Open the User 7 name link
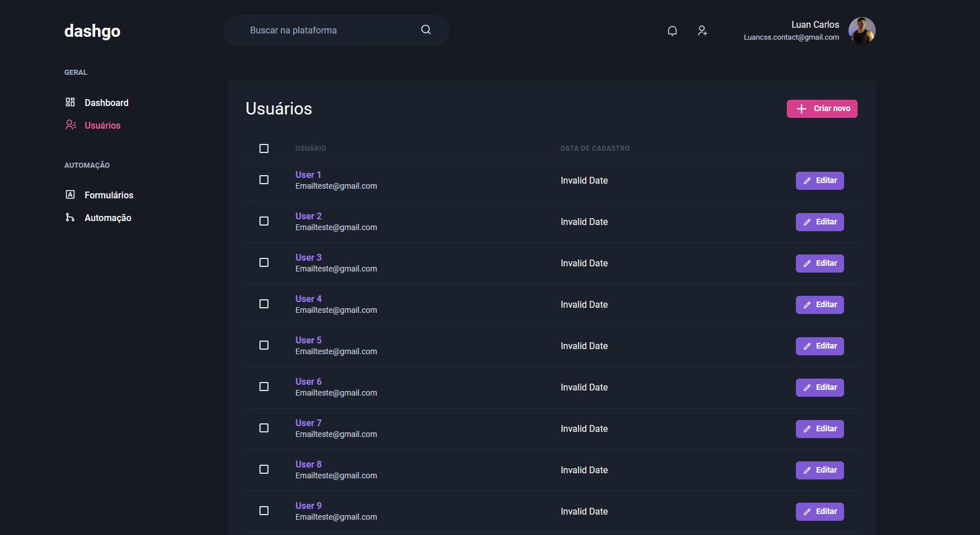980x535 pixels. coord(308,423)
